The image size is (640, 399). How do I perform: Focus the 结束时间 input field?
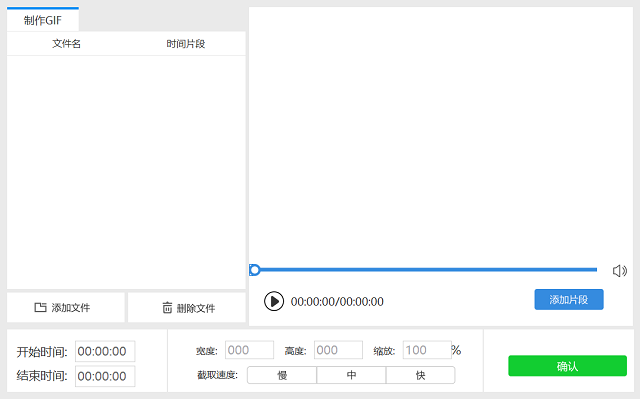coord(105,376)
